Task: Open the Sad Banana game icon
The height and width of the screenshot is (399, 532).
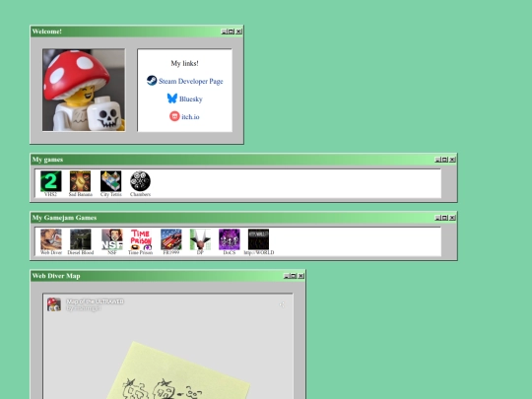Action: 80,181
